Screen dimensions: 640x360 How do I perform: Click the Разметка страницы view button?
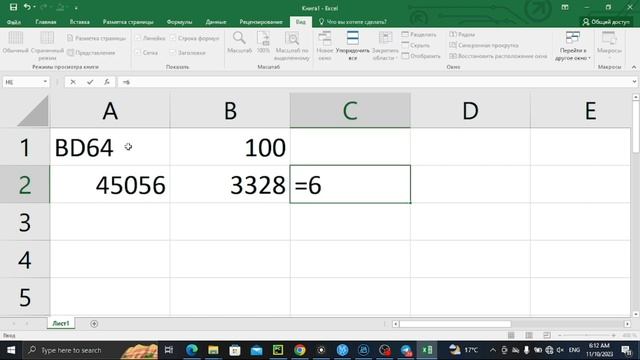click(96, 38)
